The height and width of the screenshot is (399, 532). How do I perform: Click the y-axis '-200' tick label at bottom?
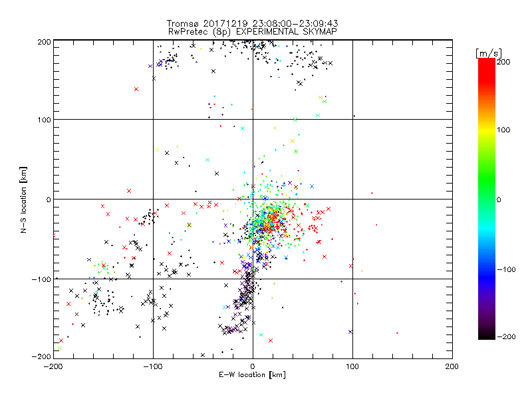click(x=41, y=356)
